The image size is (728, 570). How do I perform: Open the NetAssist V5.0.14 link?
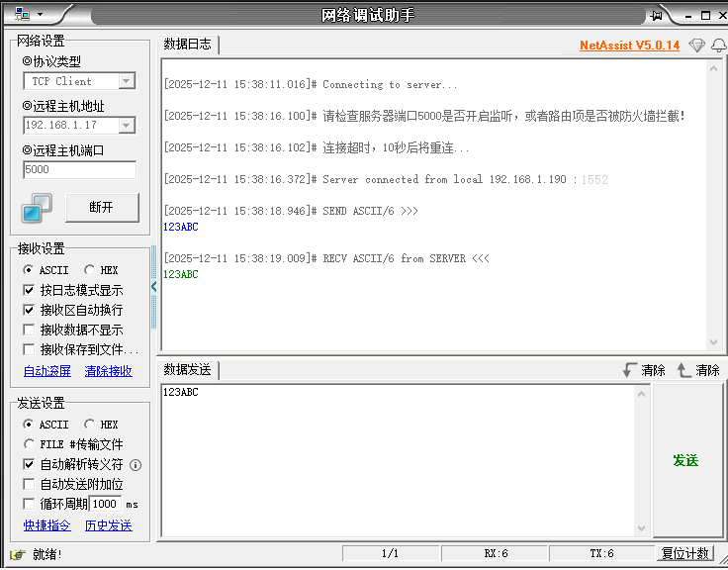pyautogui.click(x=629, y=46)
